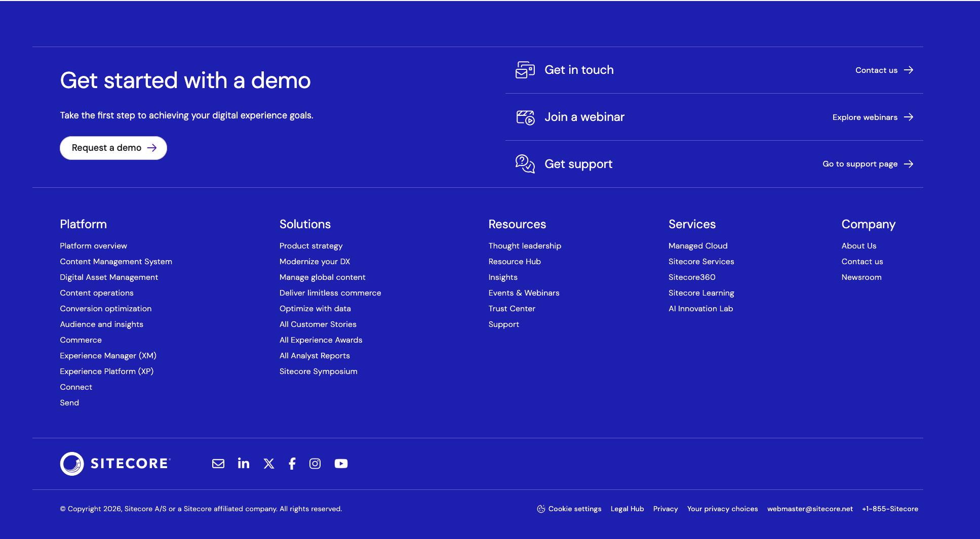Open Deliver limitless commerce link
Viewport: 980px width, 539px height.
(330, 293)
